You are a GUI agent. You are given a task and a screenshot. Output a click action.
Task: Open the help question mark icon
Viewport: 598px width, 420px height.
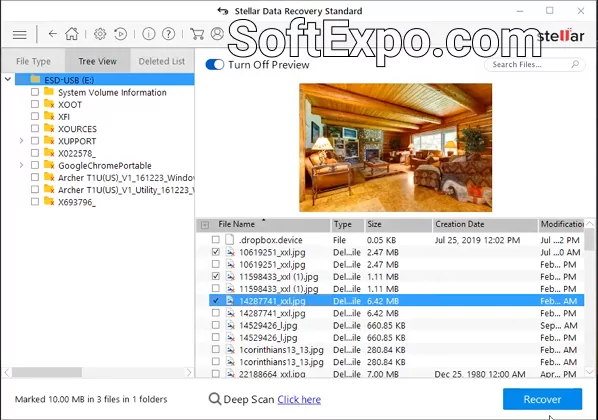click(x=168, y=34)
